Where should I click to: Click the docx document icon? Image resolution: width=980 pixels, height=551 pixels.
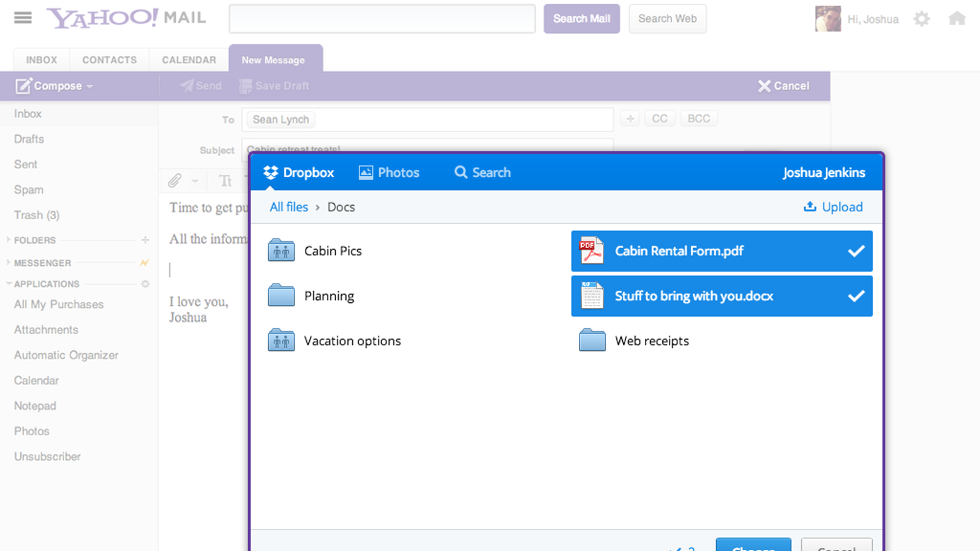592,296
